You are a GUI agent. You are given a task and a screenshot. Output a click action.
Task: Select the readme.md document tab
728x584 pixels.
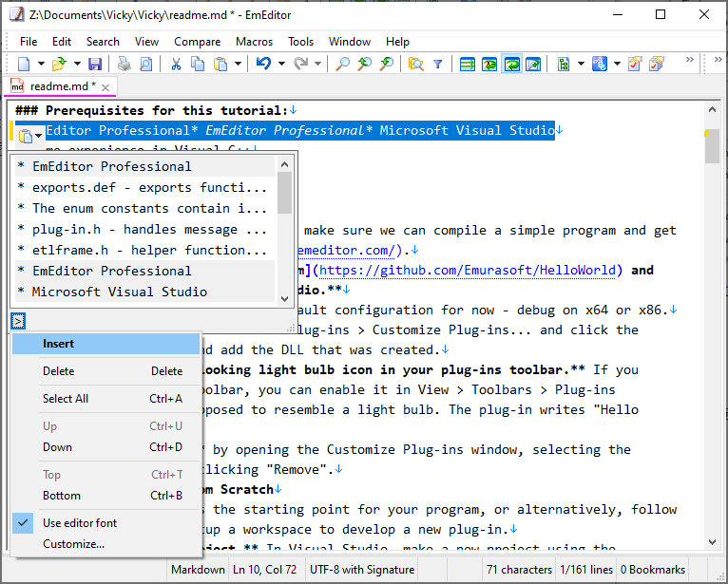tap(61, 86)
